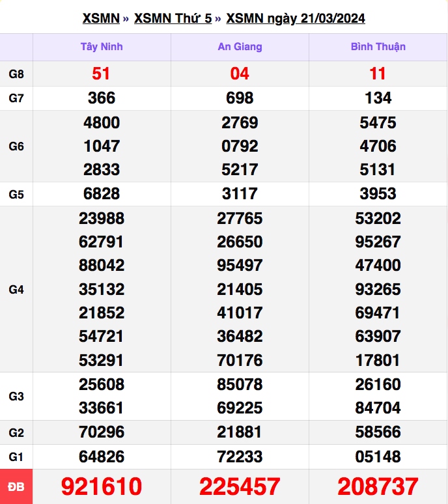Click the G3 row label
The width and height of the screenshot is (448, 504).
tap(16, 396)
